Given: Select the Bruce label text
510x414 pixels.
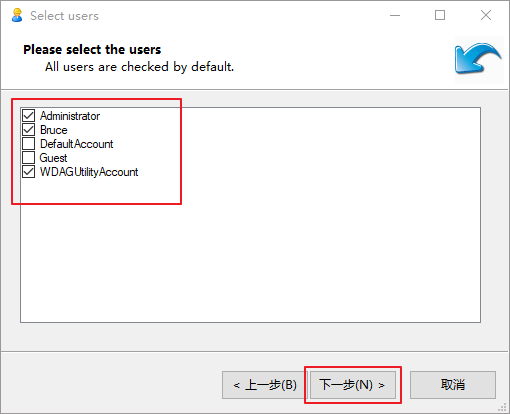Looking at the screenshot, I should coord(54,130).
